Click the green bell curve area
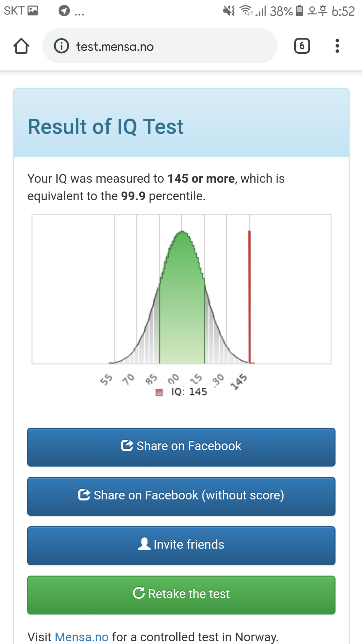 [x=182, y=302]
